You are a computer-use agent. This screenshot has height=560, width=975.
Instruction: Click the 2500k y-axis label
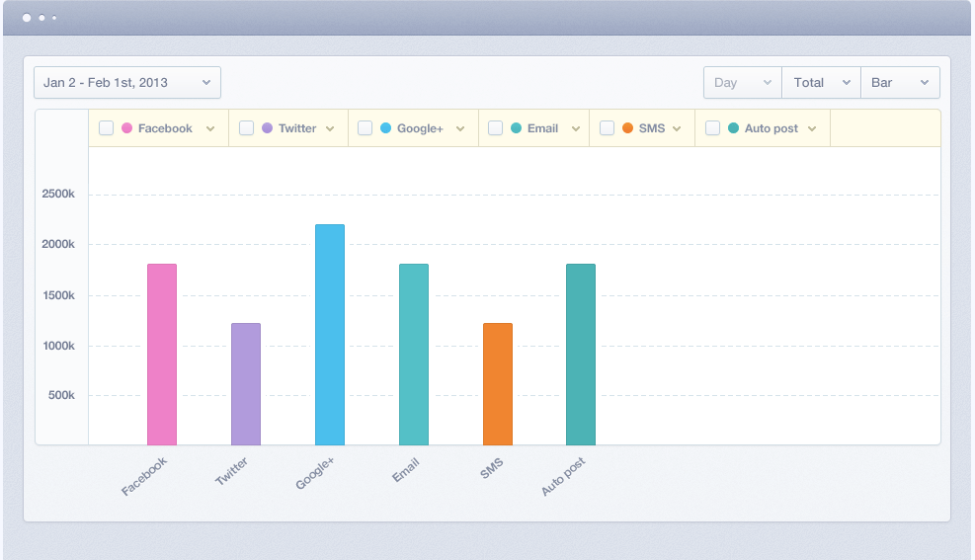(x=58, y=194)
